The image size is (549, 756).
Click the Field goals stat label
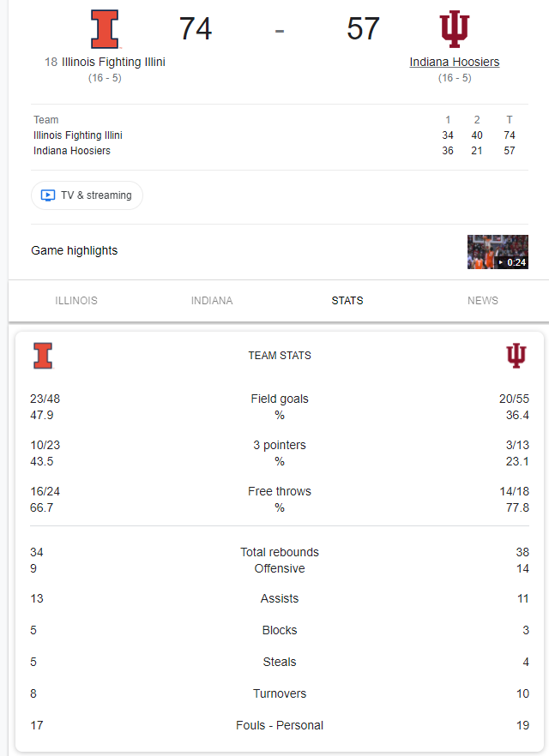[280, 399]
